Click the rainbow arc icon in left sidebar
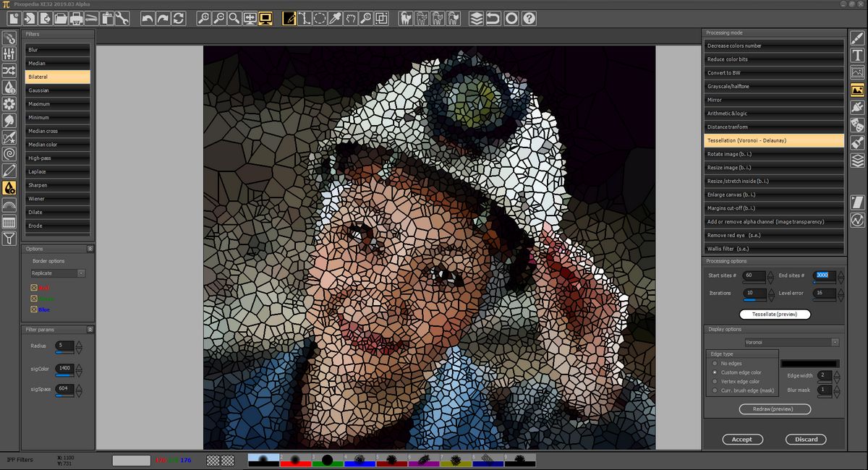868x470 pixels. 9,205
